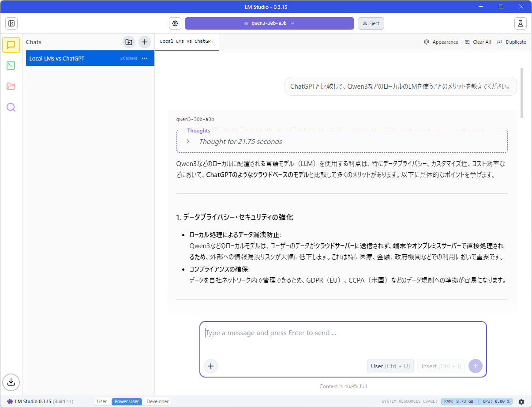This screenshot has width=532, height=408.
Task: Open options menu for Local LMs vs ChatGPT chat
Action: coord(145,58)
